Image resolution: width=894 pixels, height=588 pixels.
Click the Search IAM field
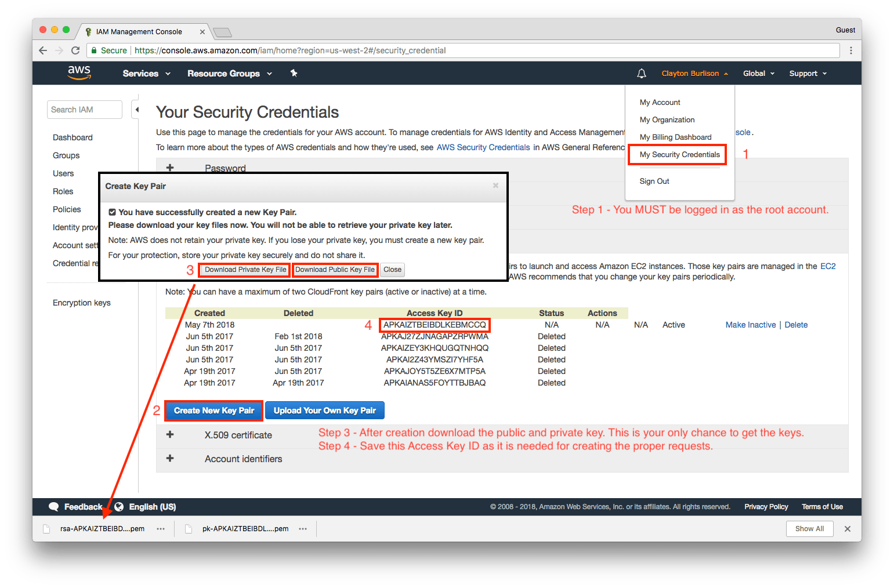tap(85, 110)
